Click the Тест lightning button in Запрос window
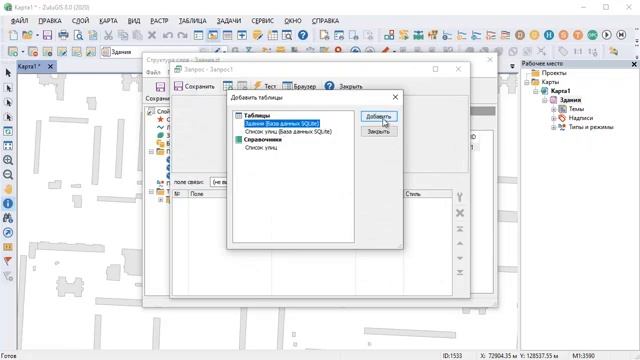 tap(264, 86)
